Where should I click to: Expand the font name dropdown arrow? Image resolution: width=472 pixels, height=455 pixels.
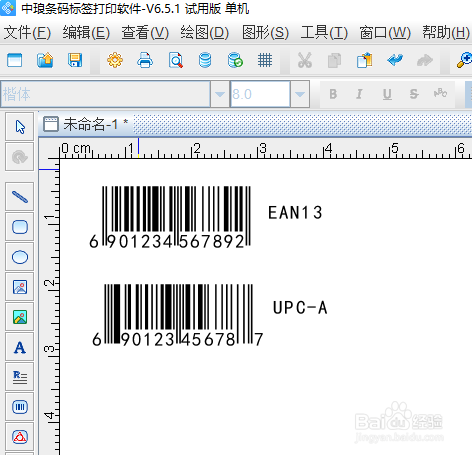pos(220,94)
